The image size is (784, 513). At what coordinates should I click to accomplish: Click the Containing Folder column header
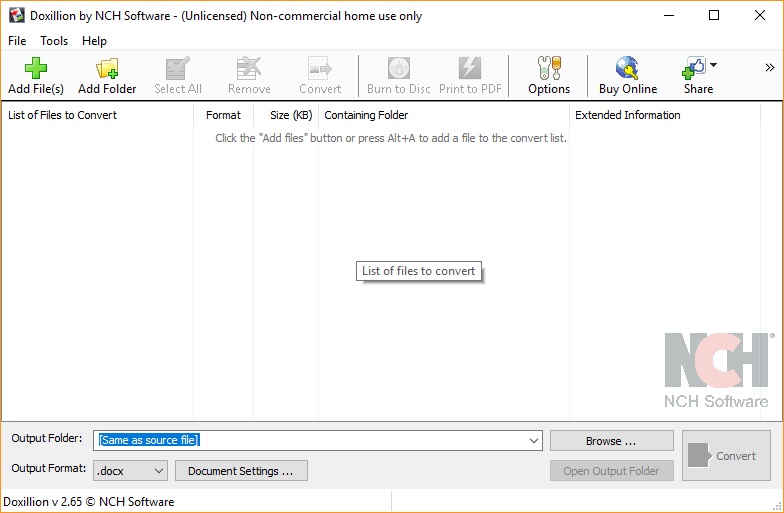click(444, 115)
